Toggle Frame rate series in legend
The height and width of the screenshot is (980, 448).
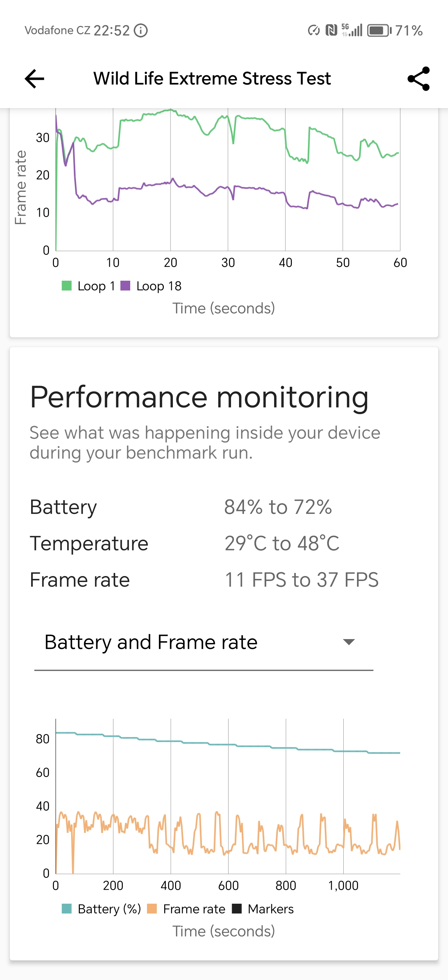tap(186, 909)
